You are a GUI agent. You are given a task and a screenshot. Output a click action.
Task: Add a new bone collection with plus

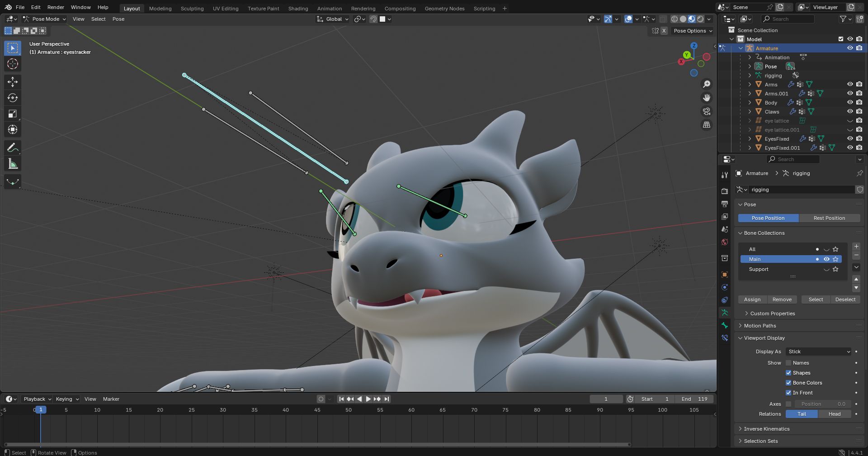(856, 247)
